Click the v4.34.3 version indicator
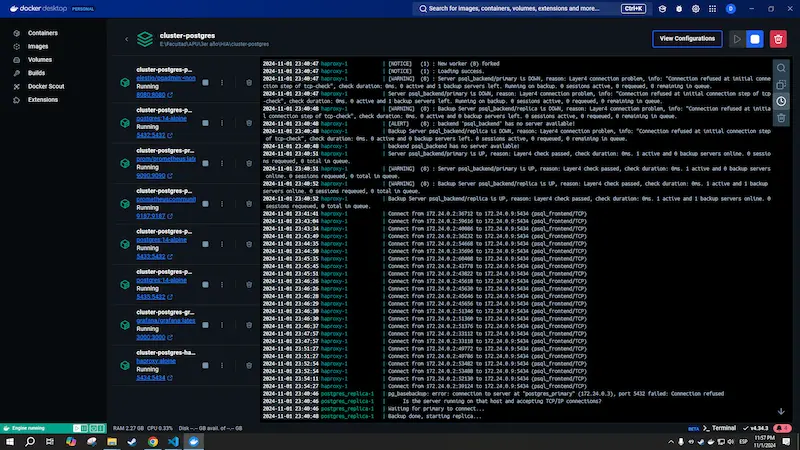Screen dimensions: 800x450 coord(756,428)
